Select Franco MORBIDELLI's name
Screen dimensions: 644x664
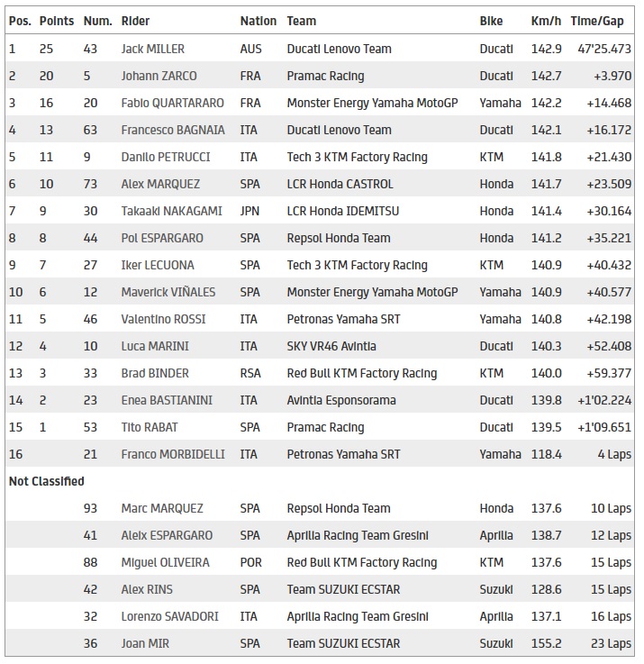[x=173, y=454]
